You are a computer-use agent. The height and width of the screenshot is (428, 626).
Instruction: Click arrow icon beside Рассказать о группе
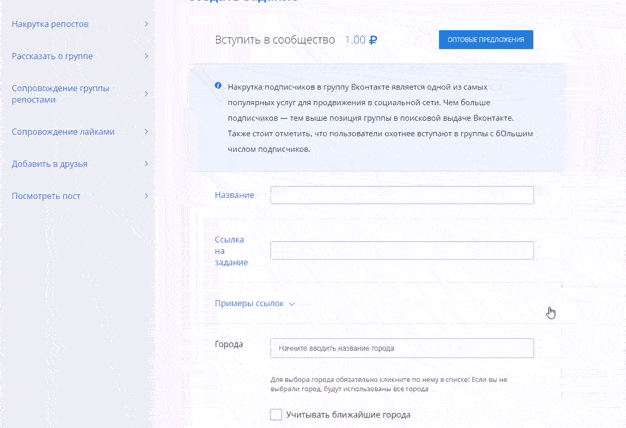(146, 56)
